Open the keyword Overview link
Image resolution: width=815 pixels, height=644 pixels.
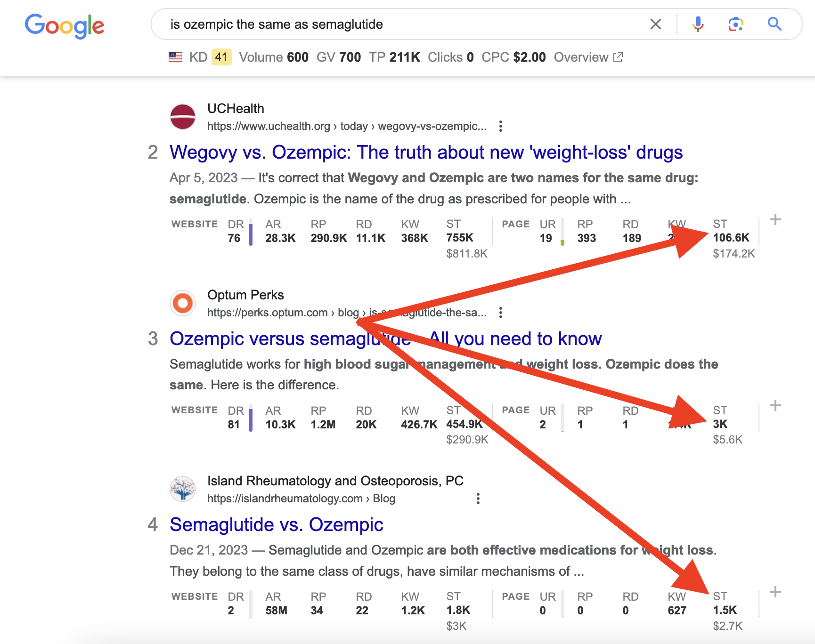coord(588,57)
